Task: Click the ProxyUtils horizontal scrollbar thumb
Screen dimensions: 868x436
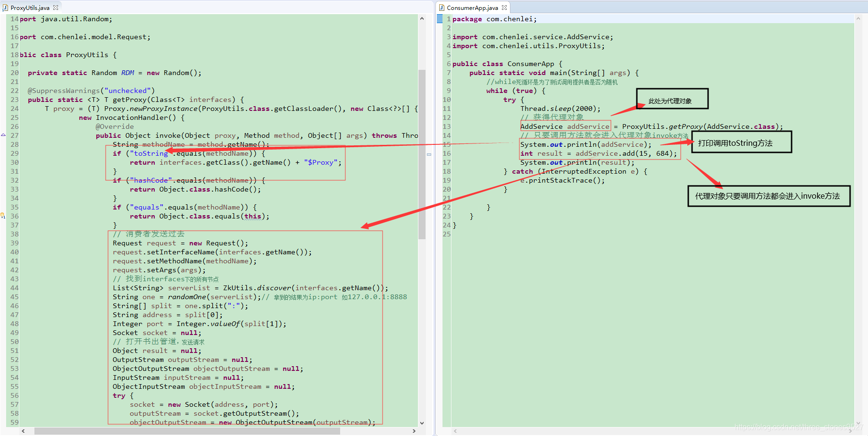Action: point(187,431)
